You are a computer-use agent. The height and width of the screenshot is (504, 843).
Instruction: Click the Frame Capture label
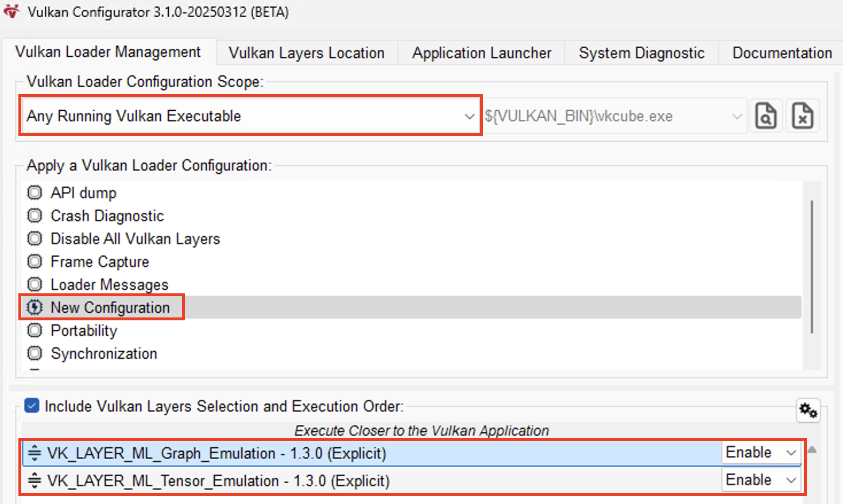click(x=100, y=262)
